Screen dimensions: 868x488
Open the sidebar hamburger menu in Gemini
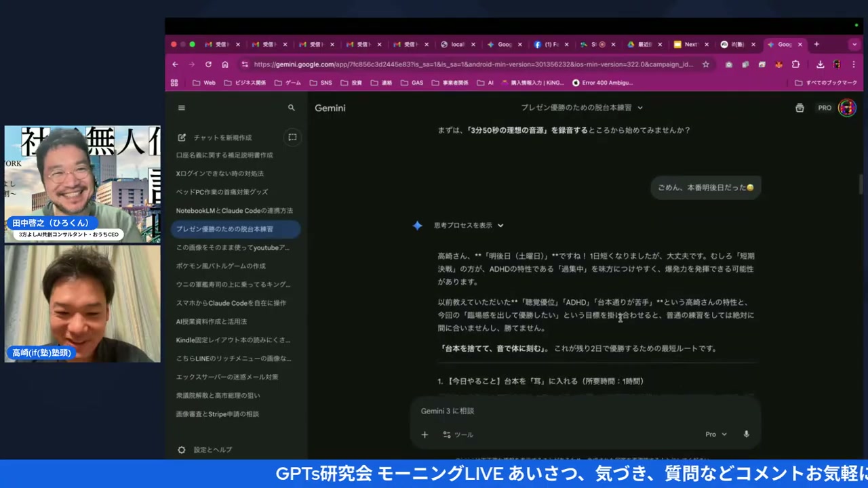click(181, 108)
